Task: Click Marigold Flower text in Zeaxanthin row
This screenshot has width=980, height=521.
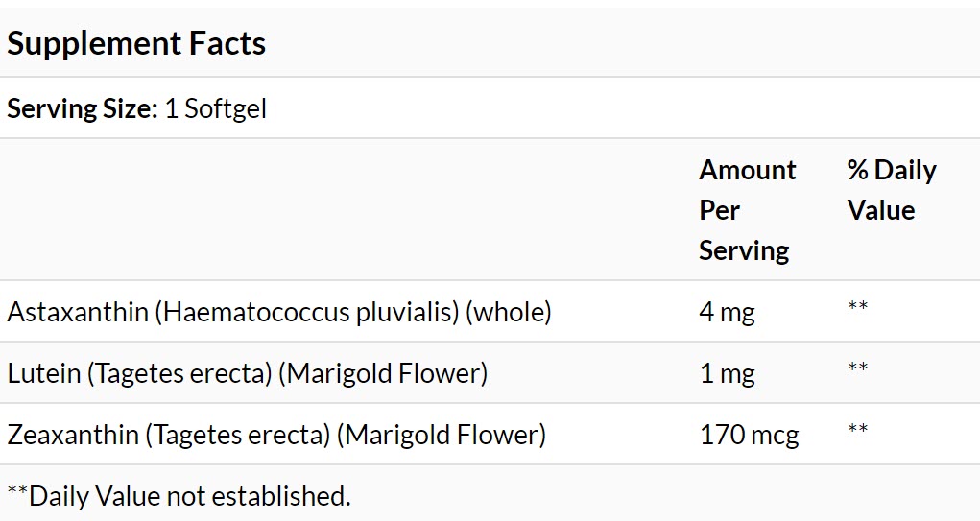Action: pyautogui.click(x=442, y=434)
